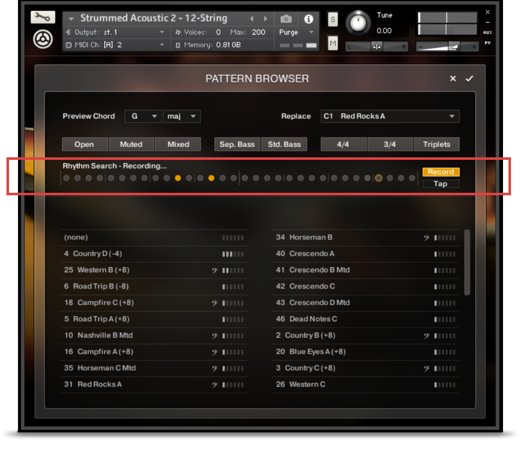Click the Record button for Rhythm Search
Image resolution: width=520 pixels, height=458 pixels.
tap(441, 172)
